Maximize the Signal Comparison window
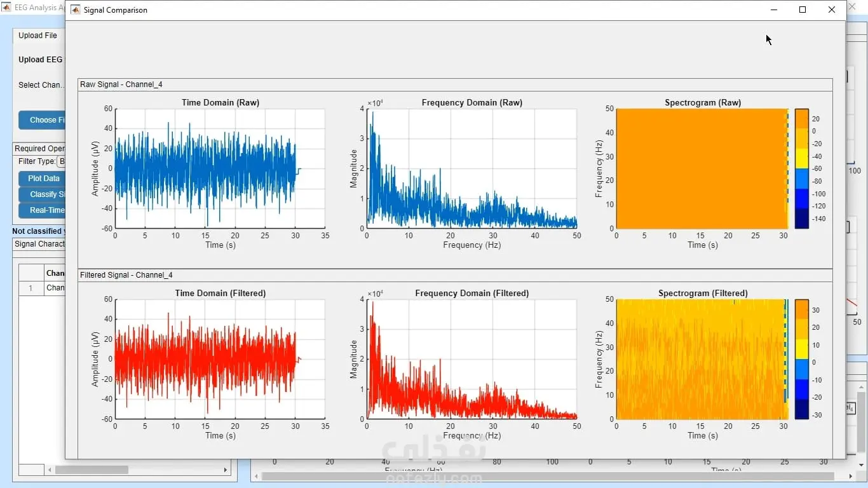Viewport: 868px width, 488px height. click(803, 10)
